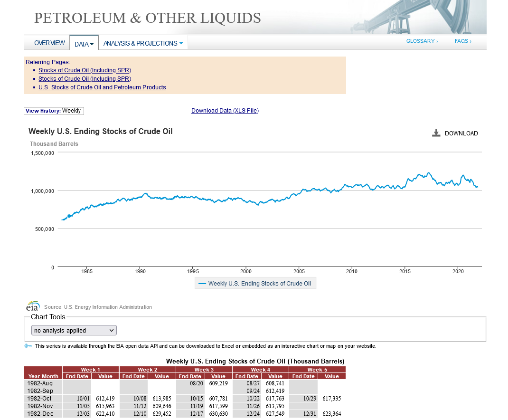Click the chart download arrow icon

[436, 133]
